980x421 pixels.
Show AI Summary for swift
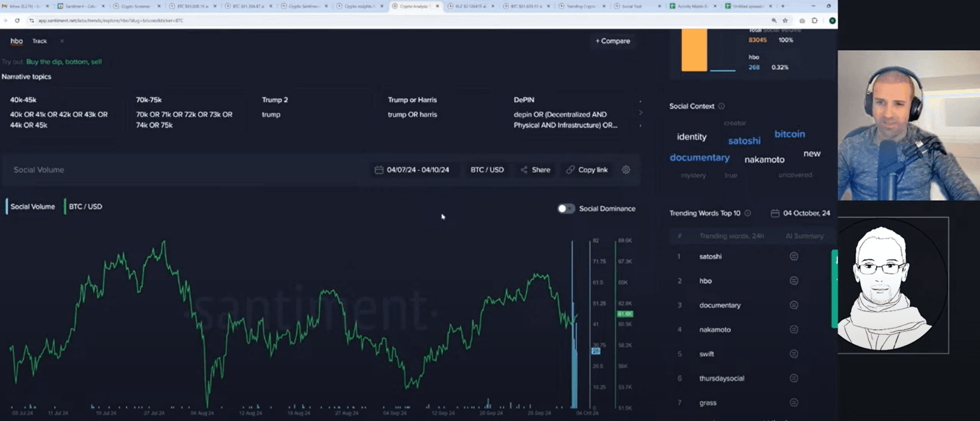(794, 354)
